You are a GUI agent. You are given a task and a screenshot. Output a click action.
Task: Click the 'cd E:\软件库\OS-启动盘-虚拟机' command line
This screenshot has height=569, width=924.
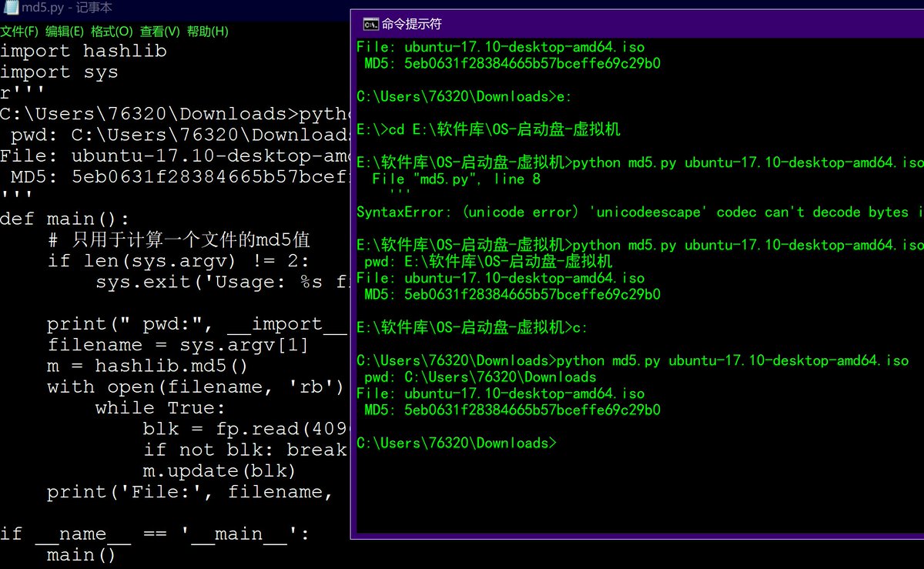(x=488, y=129)
